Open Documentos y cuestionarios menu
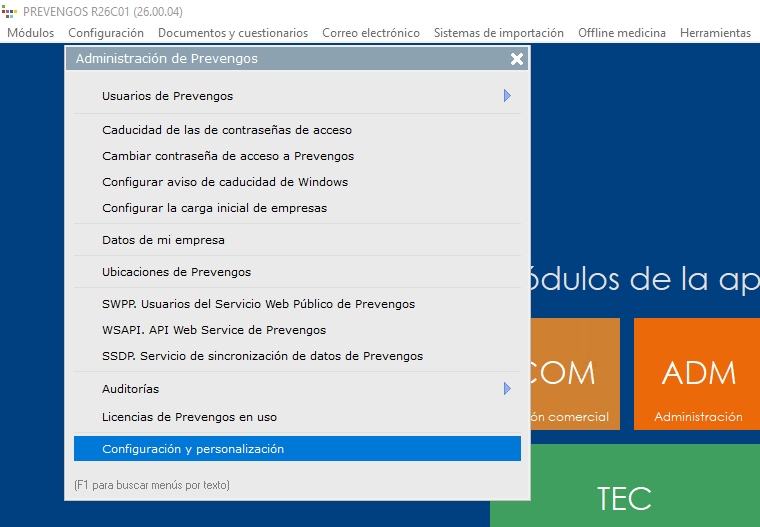This screenshot has height=527, width=760. [x=233, y=33]
